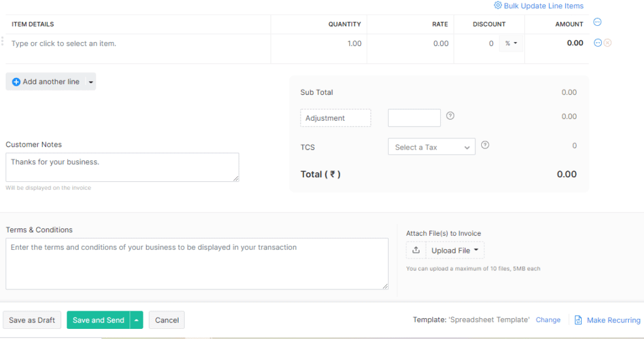Click Save as Draft button
Viewport: 644px width, 339px height.
(x=32, y=320)
